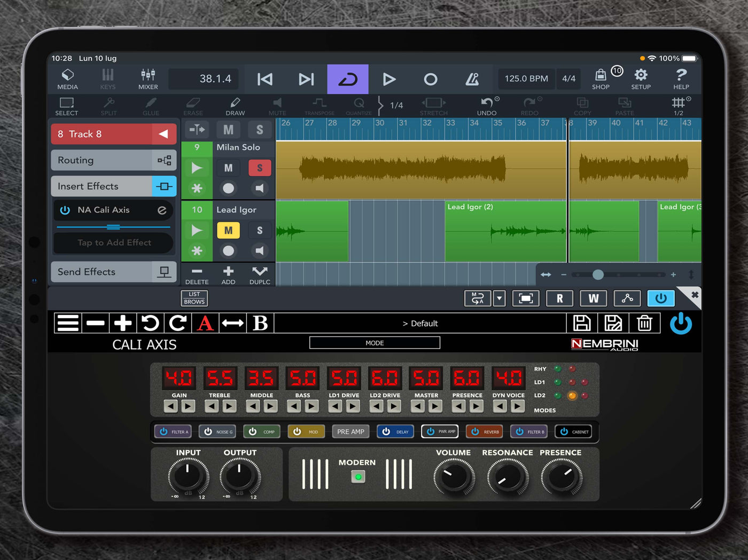This screenshot has height=560, width=748.
Task: Toggle solo on Milan Solo track
Action: (x=260, y=168)
